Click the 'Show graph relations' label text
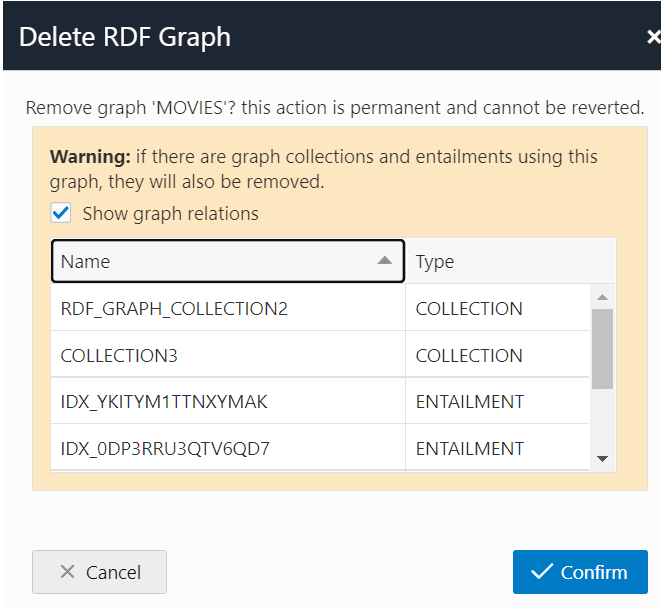Image resolution: width=661 pixels, height=608 pixels. pos(170,214)
